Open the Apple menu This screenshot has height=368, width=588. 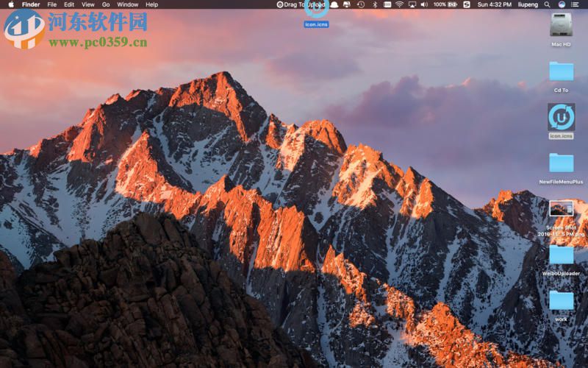click(x=11, y=4)
